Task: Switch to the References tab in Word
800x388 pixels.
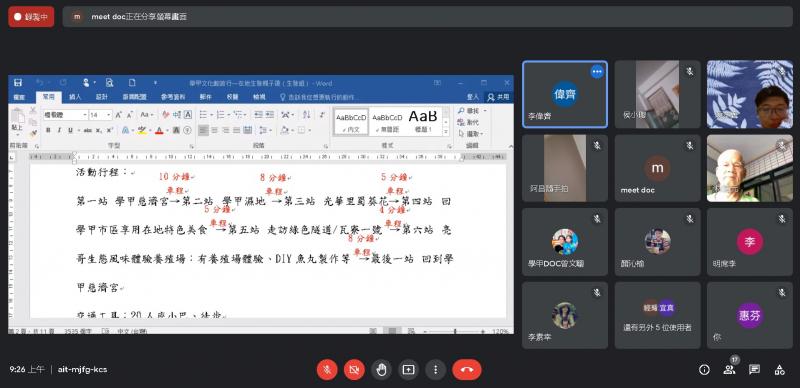Action: [x=173, y=96]
